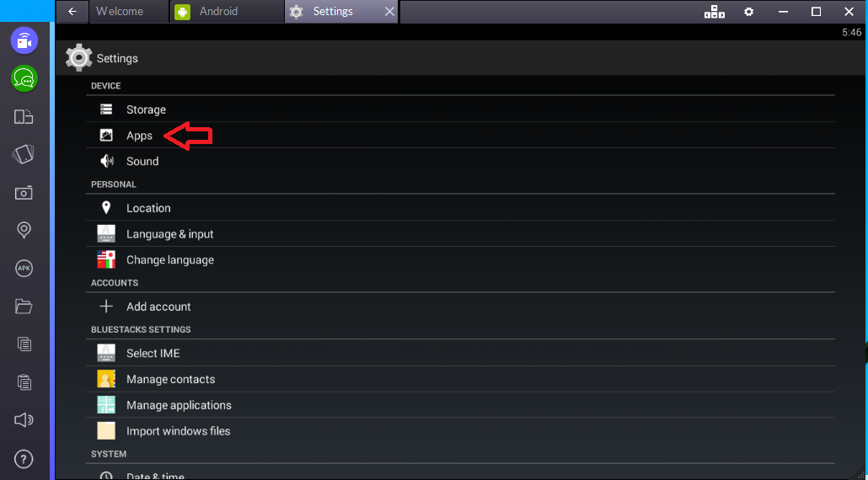Open the BlueStacks TV streaming icon

24,41
